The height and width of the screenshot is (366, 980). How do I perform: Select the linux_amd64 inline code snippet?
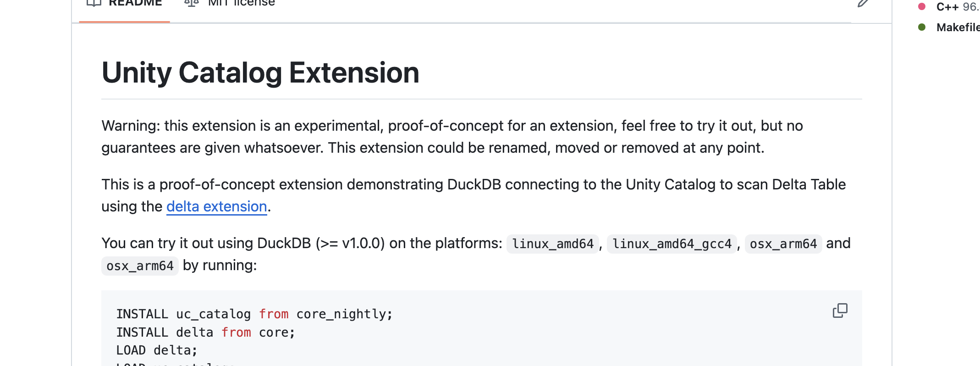(552, 244)
